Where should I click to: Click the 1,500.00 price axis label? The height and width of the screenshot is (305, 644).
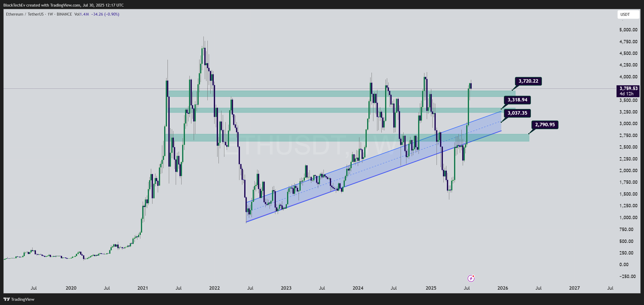628,194
